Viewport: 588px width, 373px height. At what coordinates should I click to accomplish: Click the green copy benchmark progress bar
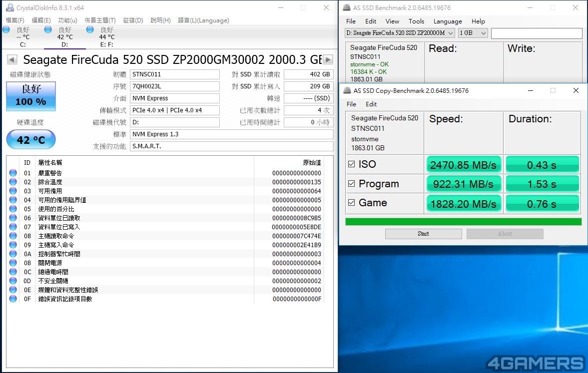tap(464, 222)
